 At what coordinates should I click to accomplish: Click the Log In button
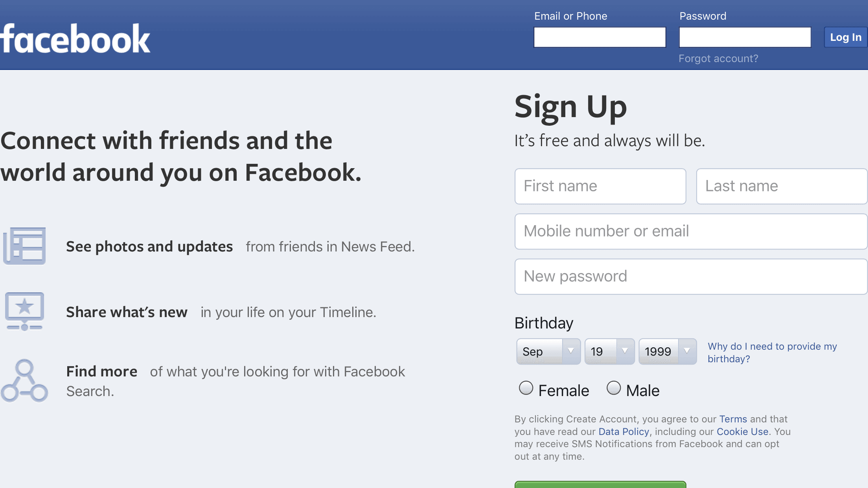pyautogui.click(x=845, y=37)
